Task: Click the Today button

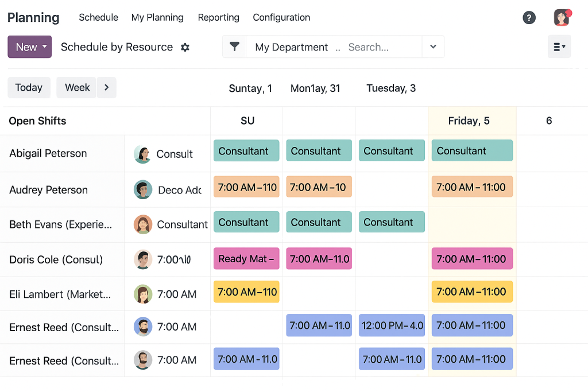Action: click(x=29, y=87)
